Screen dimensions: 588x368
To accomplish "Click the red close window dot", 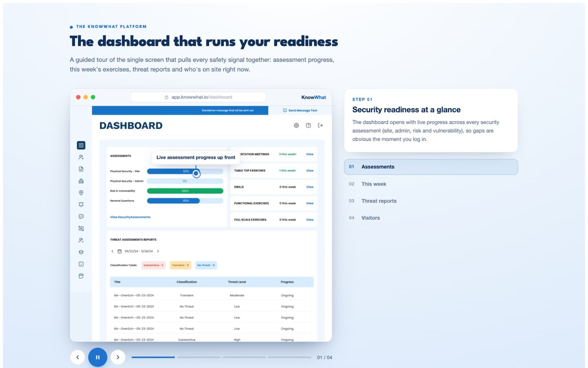I will click(x=78, y=97).
